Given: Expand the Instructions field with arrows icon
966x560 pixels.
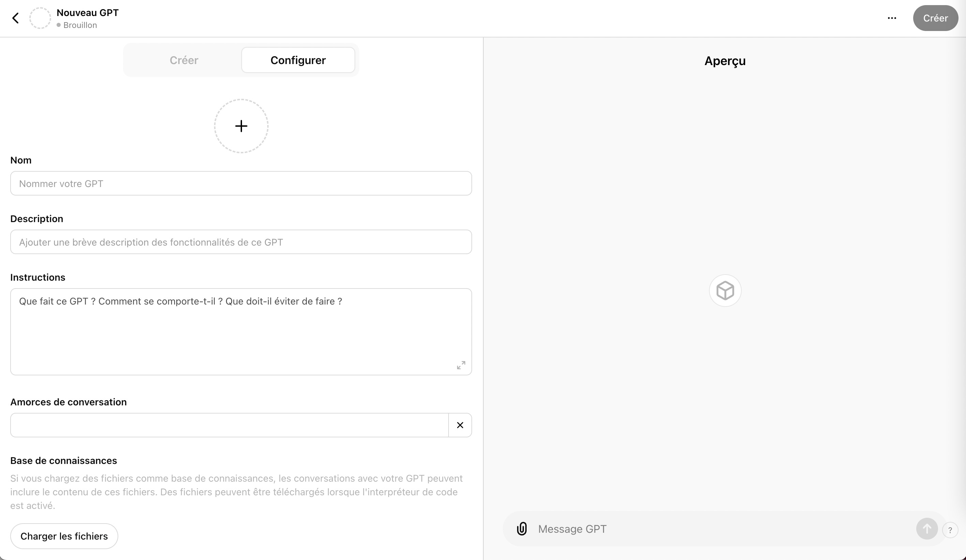Looking at the screenshot, I should (461, 365).
